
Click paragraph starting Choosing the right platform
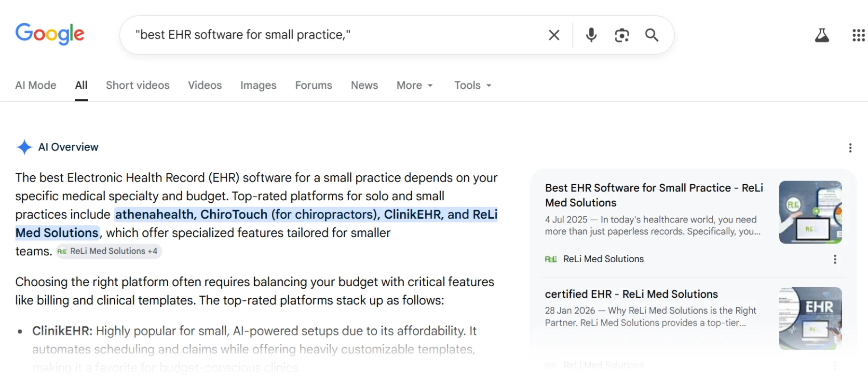(x=255, y=291)
